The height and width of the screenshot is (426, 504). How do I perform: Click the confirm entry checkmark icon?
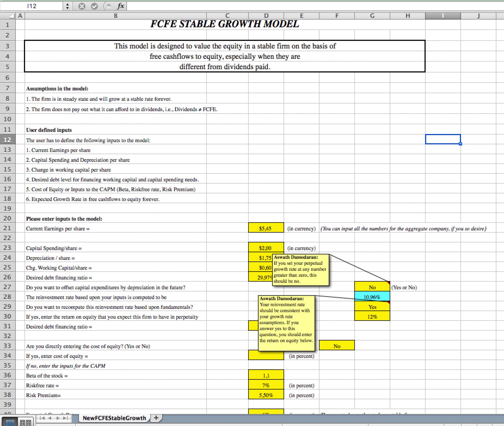[94, 6]
